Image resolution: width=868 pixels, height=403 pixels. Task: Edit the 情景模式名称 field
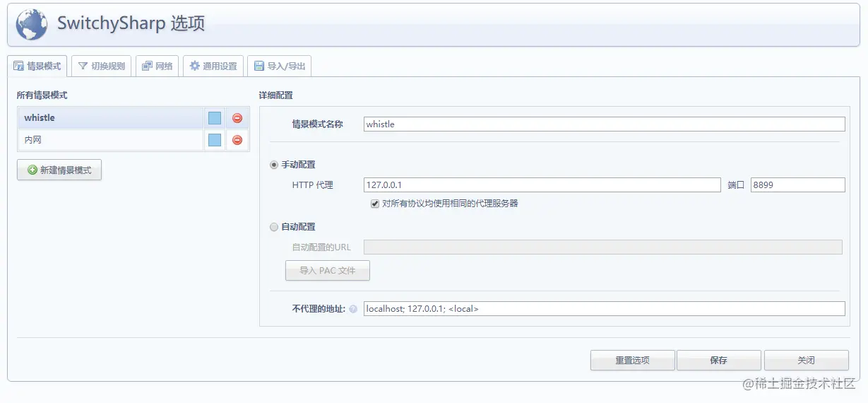tap(604, 124)
